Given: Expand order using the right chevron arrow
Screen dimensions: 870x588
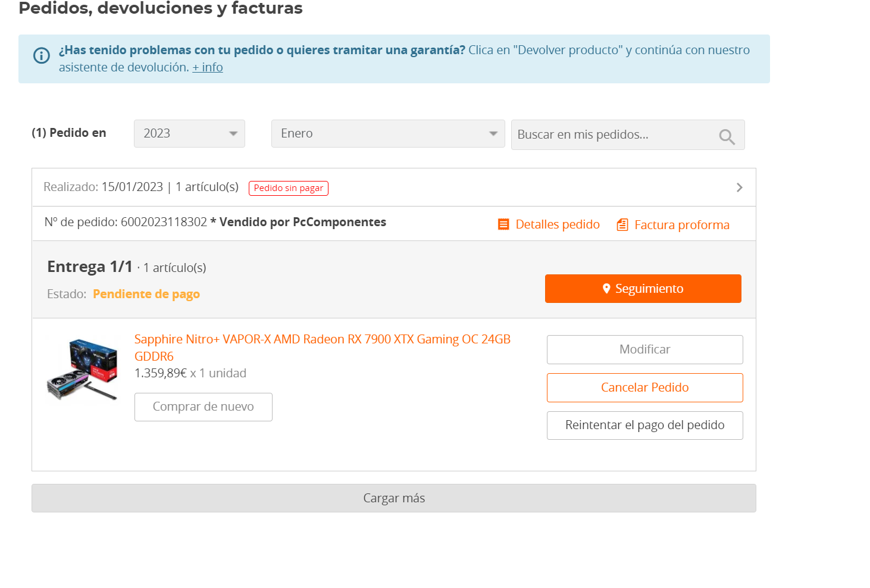Looking at the screenshot, I should click(x=739, y=187).
